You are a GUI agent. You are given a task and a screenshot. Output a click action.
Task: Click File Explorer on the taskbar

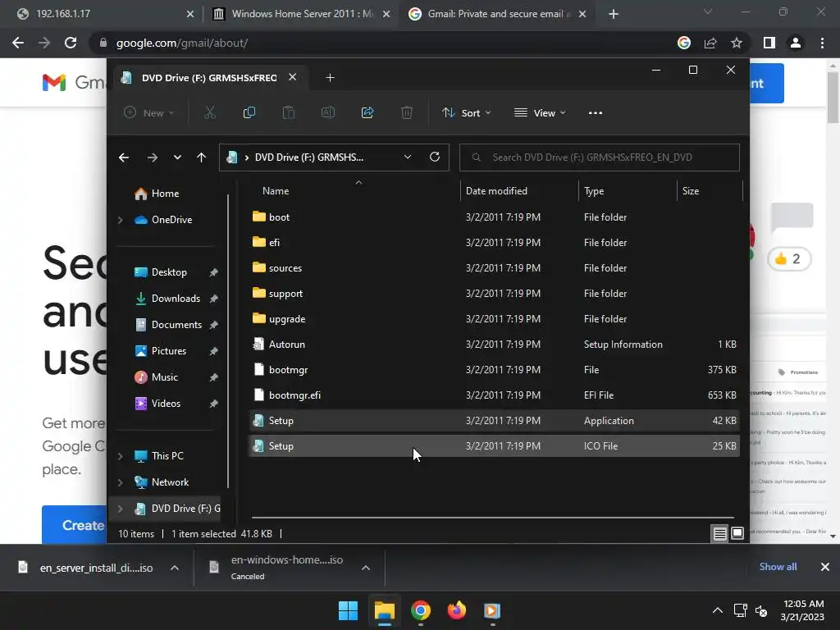(384, 610)
